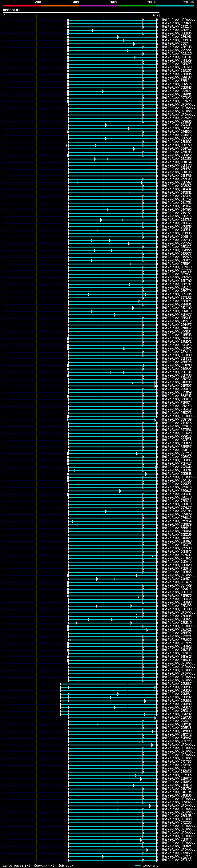Click the 467 end-position number

155,15
